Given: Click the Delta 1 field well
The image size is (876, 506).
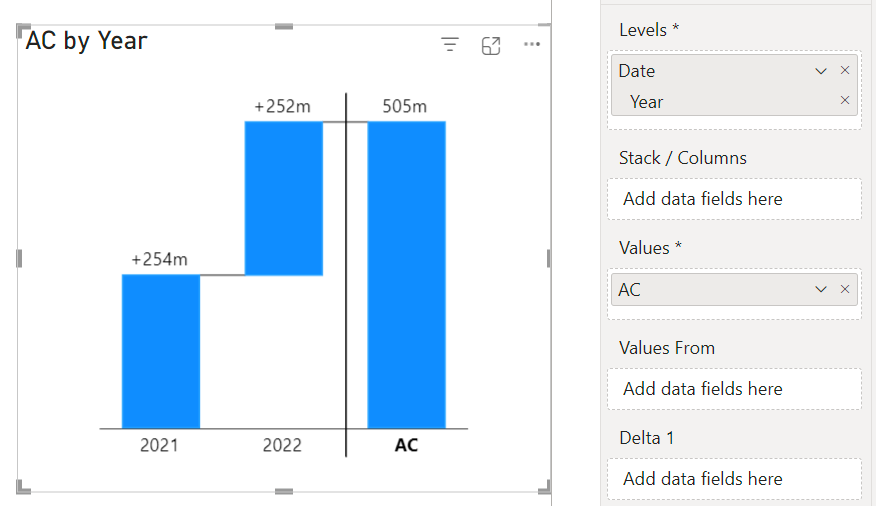Looking at the screenshot, I should click(734, 479).
